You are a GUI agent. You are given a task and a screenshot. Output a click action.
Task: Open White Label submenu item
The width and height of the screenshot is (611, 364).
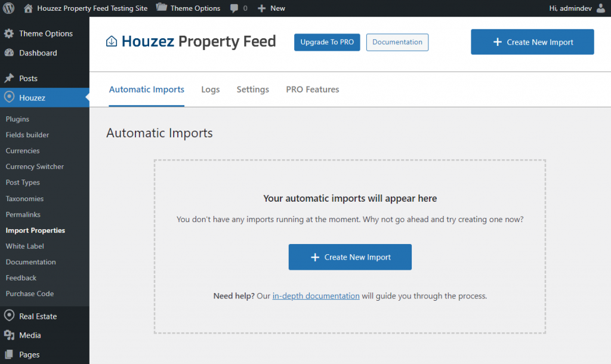(24, 246)
